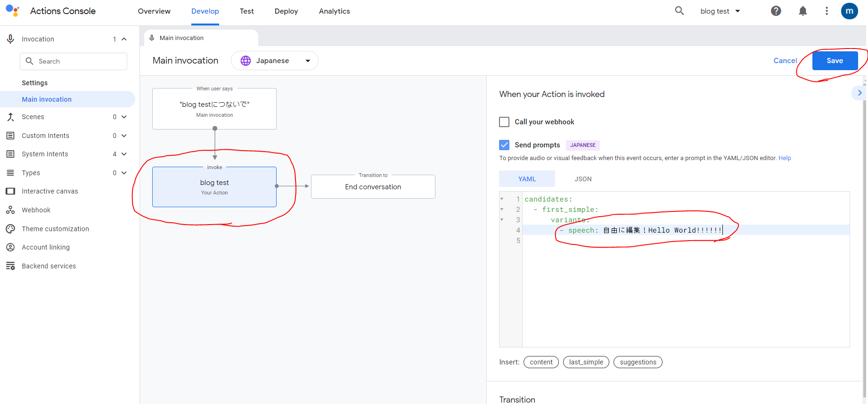Screen dimensions: 868x404
Task: Click the Invocation microphone icon in sidebar
Action: click(10, 39)
